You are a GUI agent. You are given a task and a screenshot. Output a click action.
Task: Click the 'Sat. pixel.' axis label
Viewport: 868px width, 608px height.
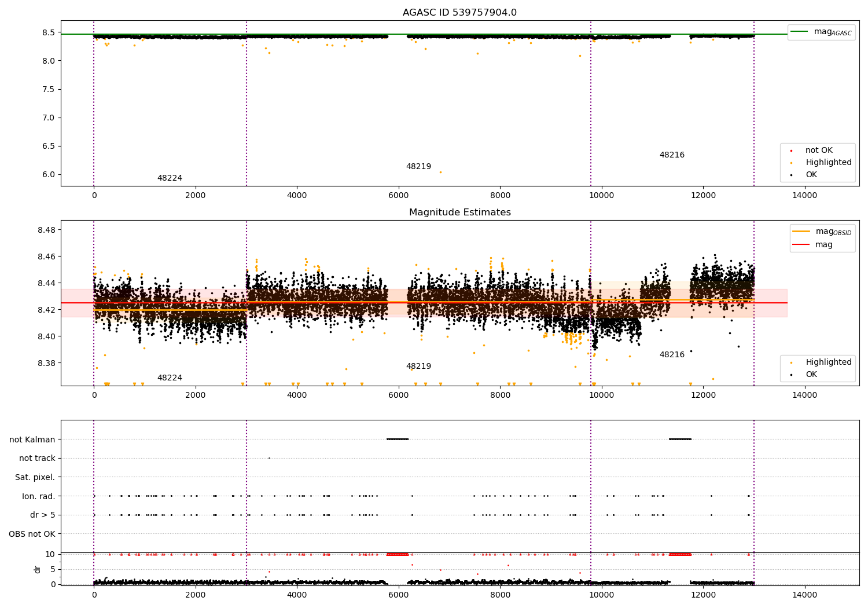pyautogui.click(x=35, y=477)
